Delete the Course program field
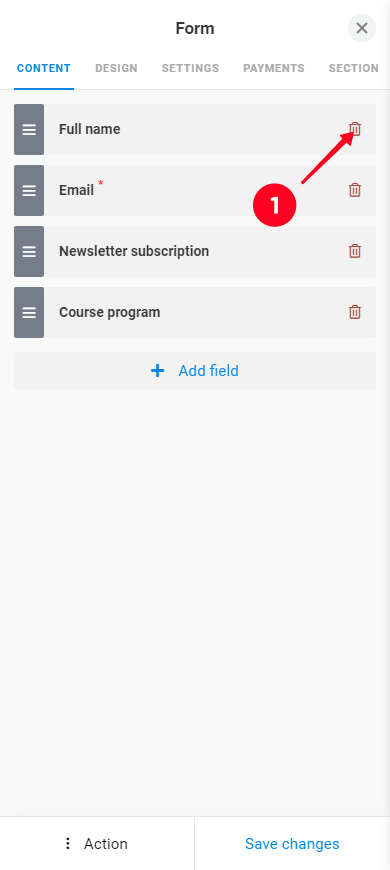 pyautogui.click(x=355, y=312)
